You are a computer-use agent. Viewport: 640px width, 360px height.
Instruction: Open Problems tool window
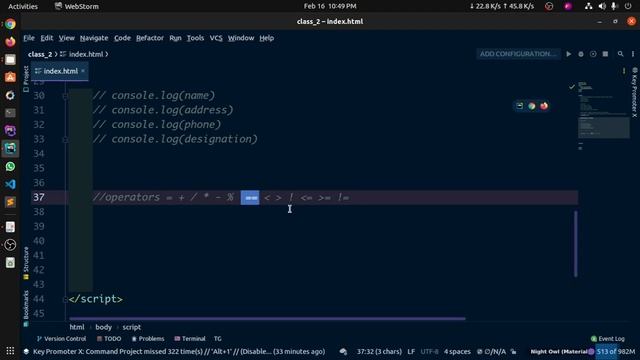(x=148, y=339)
